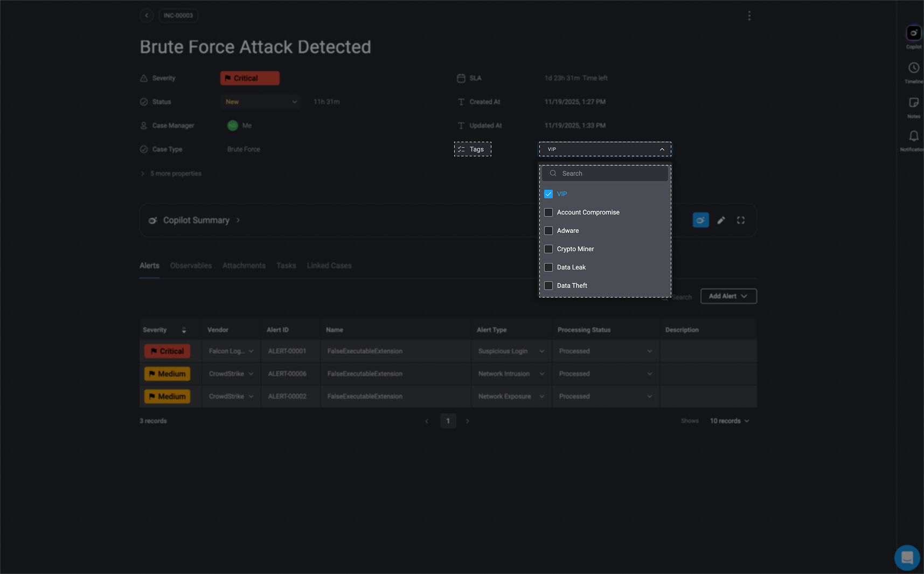Open Falcon Log vendor dropdown in ALERT-00001 row
Image resolution: width=924 pixels, height=574 pixels.
[231, 351]
